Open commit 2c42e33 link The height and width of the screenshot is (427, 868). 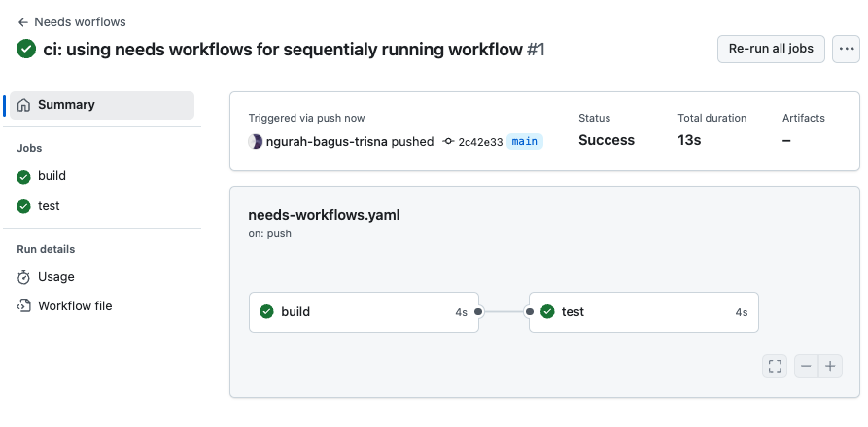479,142
